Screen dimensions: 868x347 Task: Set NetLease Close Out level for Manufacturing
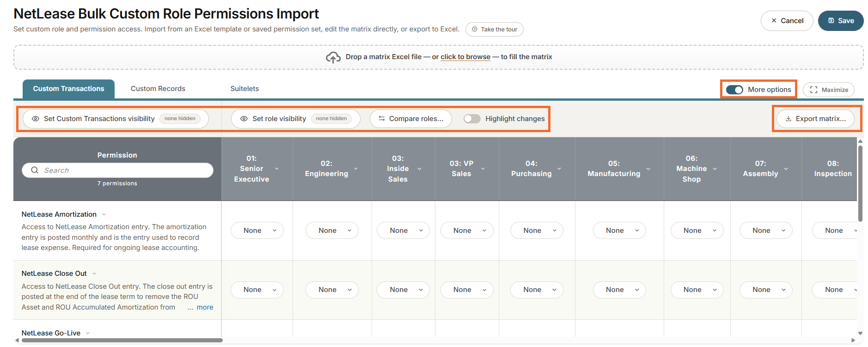pos(619,290)
